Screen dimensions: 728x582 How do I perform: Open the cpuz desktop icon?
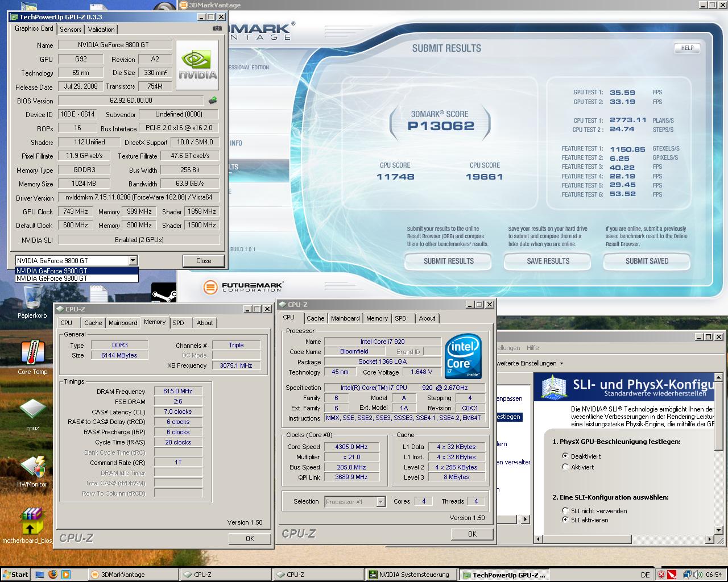32,414
